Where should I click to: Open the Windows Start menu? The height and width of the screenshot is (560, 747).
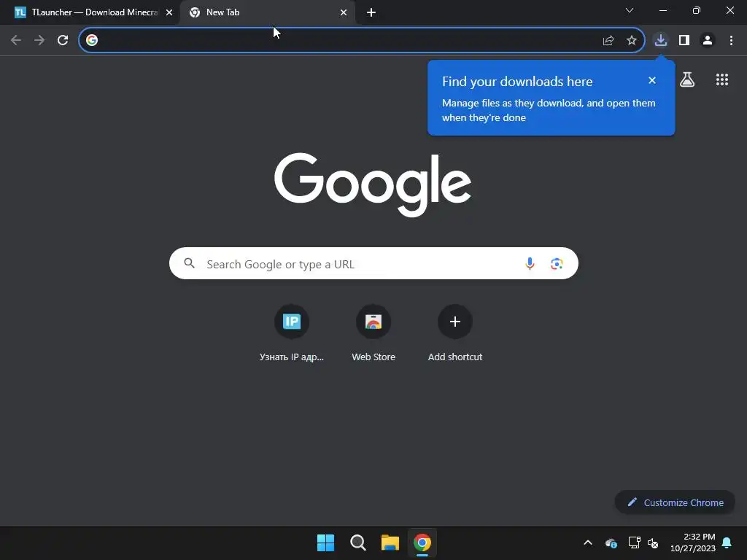tap(326, 542)
